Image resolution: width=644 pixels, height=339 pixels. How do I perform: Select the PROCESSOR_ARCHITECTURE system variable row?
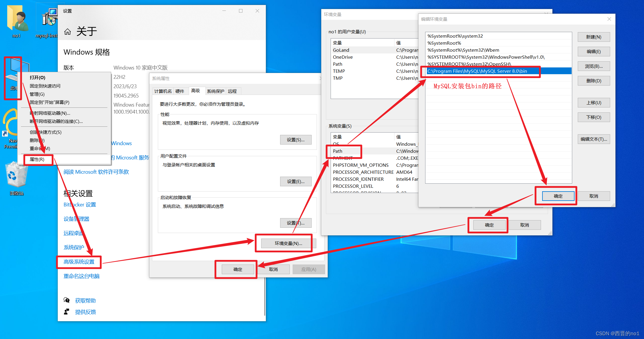(375, 172)
